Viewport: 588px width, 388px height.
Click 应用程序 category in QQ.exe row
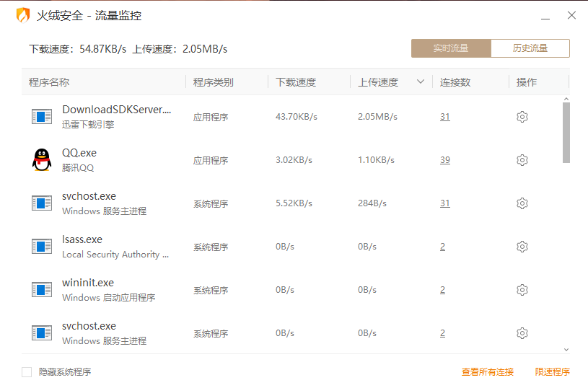[211, 160]
